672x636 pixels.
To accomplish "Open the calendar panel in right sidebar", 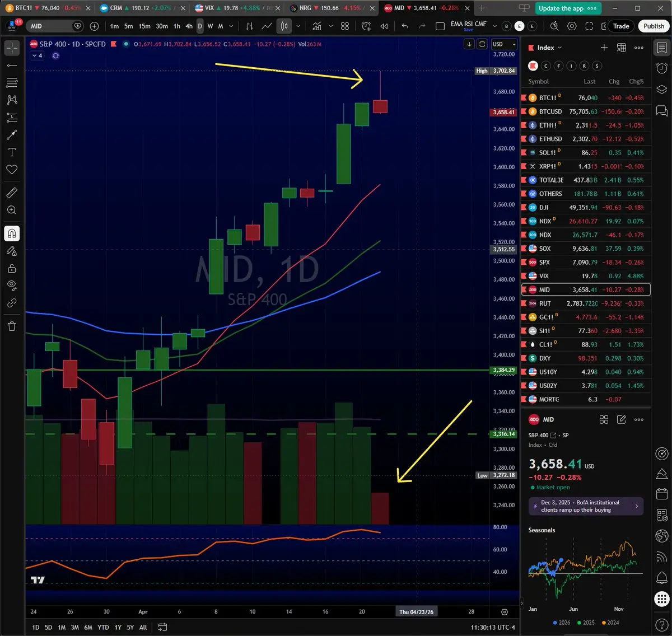I will [x=661, y=494].
